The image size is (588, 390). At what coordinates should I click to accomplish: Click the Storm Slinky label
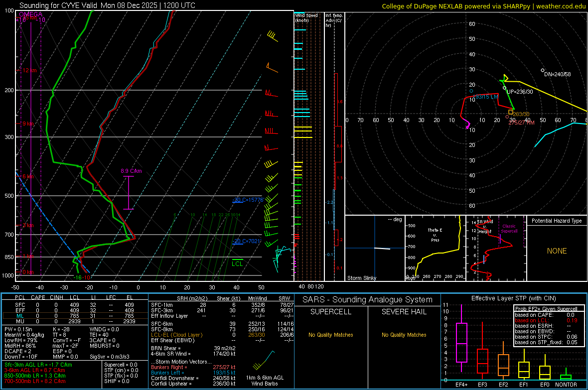(361, 278)
